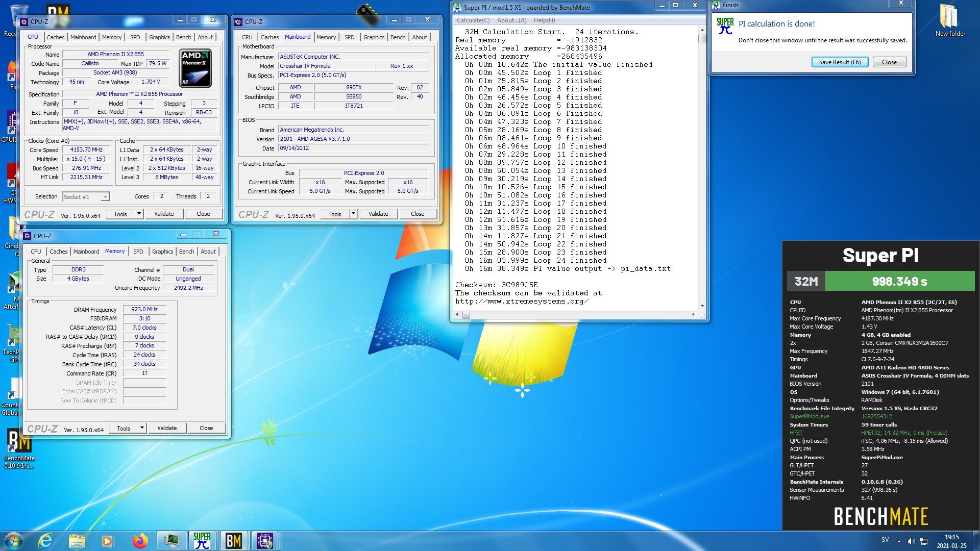
Task: Open Windows Media Player taskbar icon
Action: [107, 540]
